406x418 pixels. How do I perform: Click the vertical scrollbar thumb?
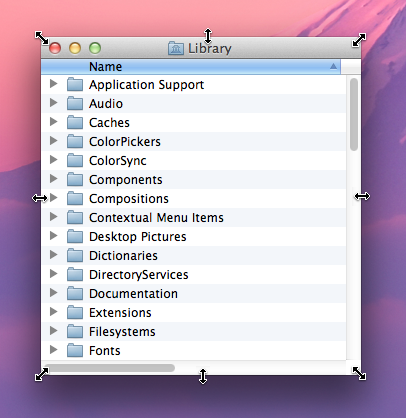click(354, 114)
